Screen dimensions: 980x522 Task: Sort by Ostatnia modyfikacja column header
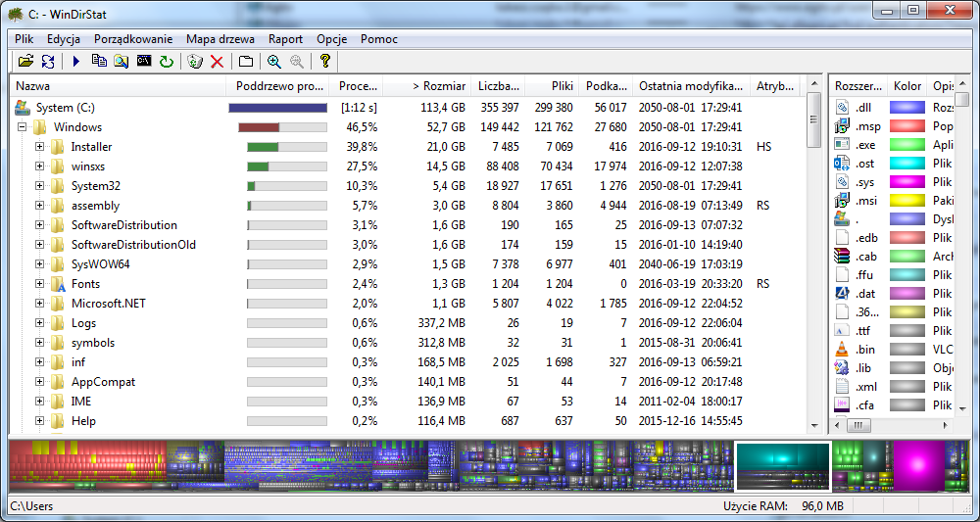691,86
